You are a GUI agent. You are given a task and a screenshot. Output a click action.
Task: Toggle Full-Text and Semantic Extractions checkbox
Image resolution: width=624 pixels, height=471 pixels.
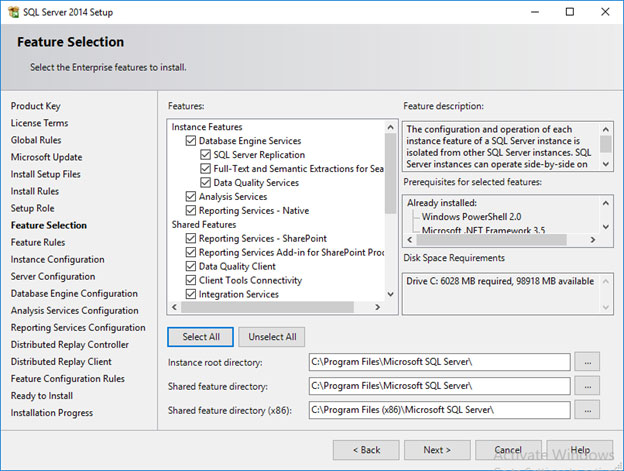(205, 169)
